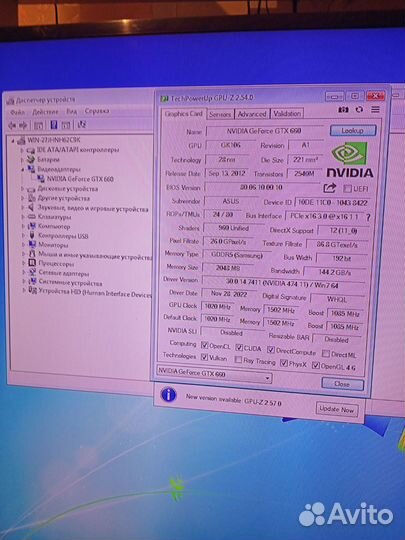Switch to the Validation tab
405x540 pixels.
click(x=287, y=113)
